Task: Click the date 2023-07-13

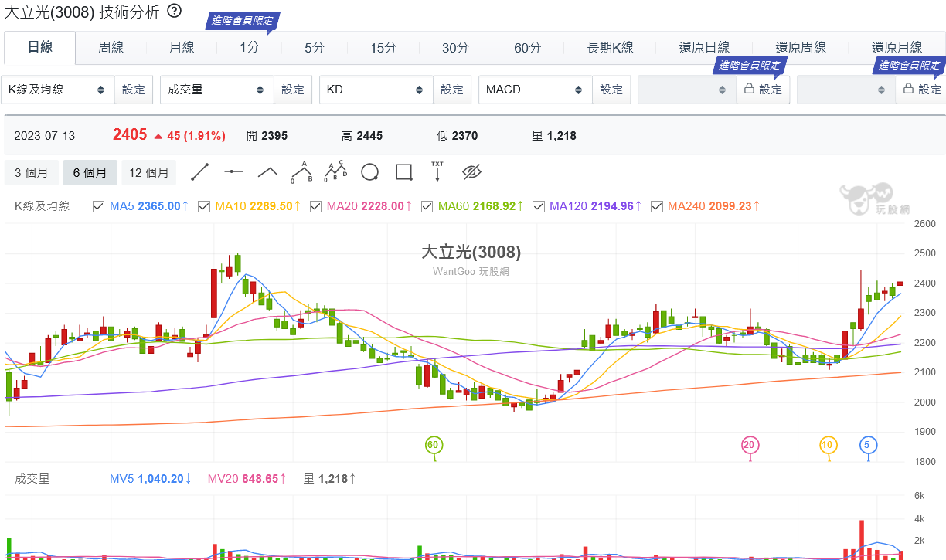Action: (x=45, y=136)
